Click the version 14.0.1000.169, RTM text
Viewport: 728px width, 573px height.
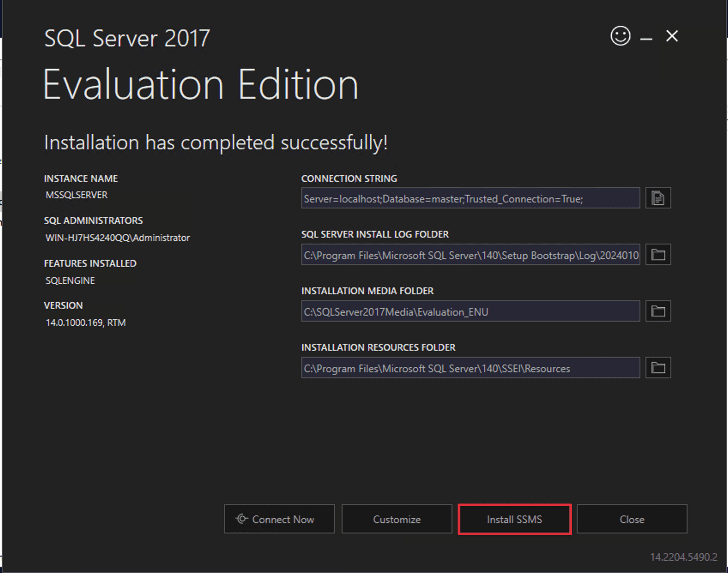pos(85,323)
